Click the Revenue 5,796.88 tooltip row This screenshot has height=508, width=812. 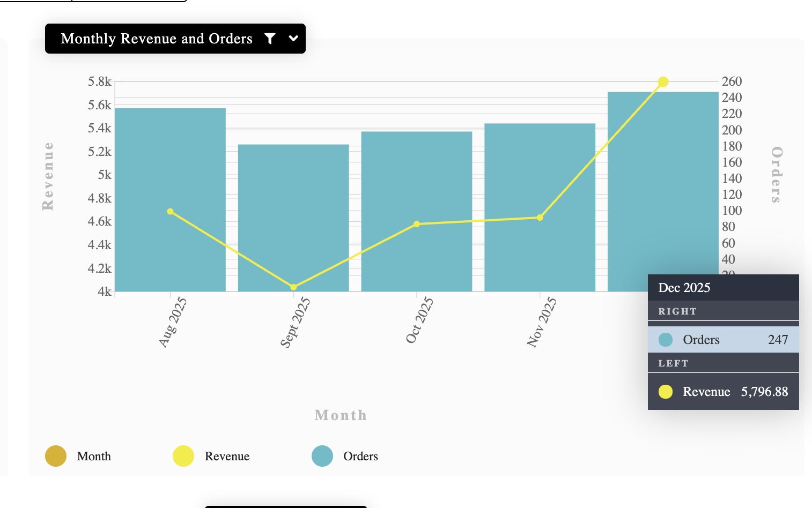724,392
